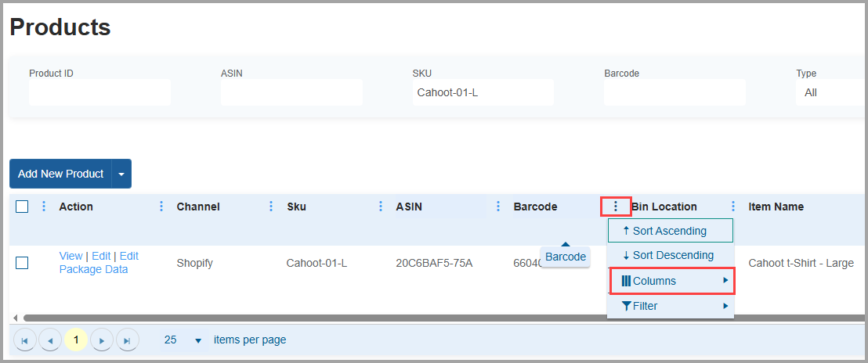Click the dots menu before Bin Location
Screen dimensions: 868x363
tap(616, 207)
